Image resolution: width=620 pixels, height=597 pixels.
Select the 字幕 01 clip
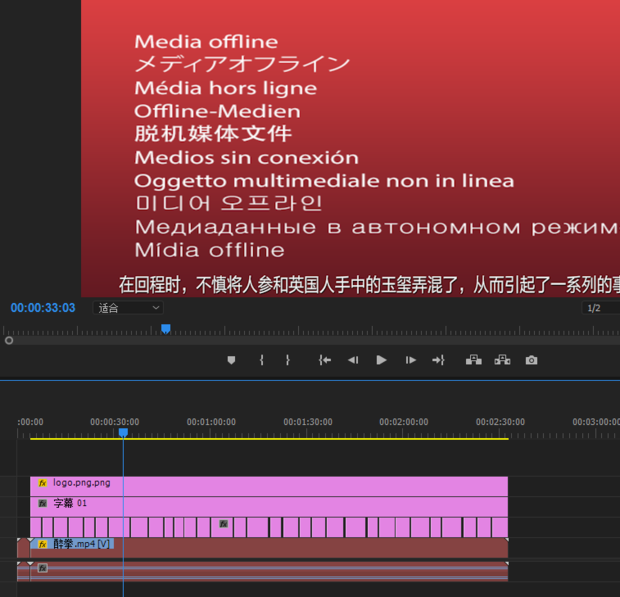pos(269,507)
